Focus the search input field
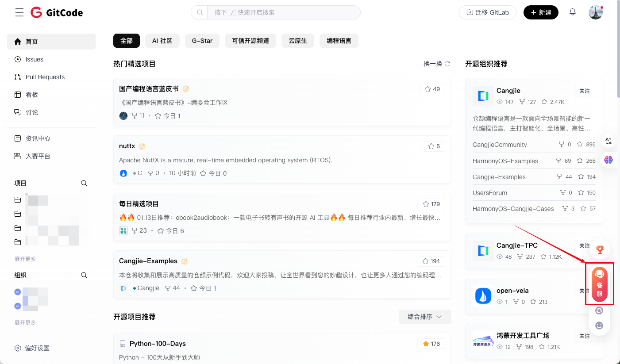This screenshot has height=364, width=620. point(283,12)
